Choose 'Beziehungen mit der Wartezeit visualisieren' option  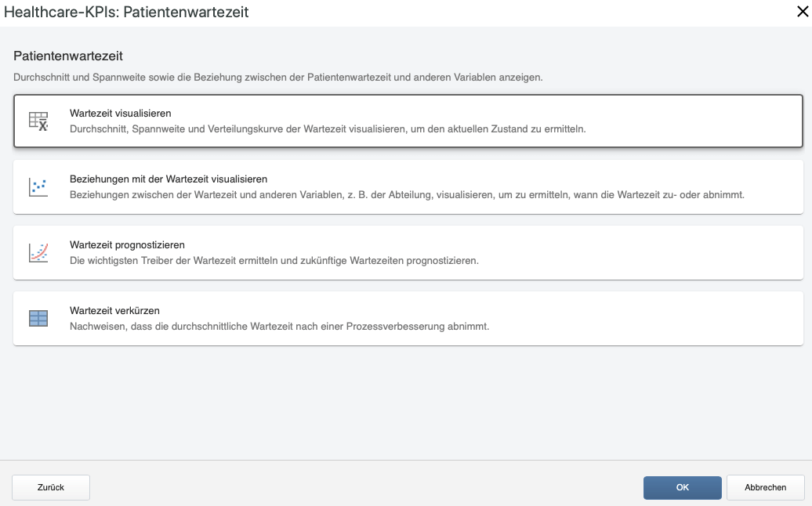pos(169,179)
